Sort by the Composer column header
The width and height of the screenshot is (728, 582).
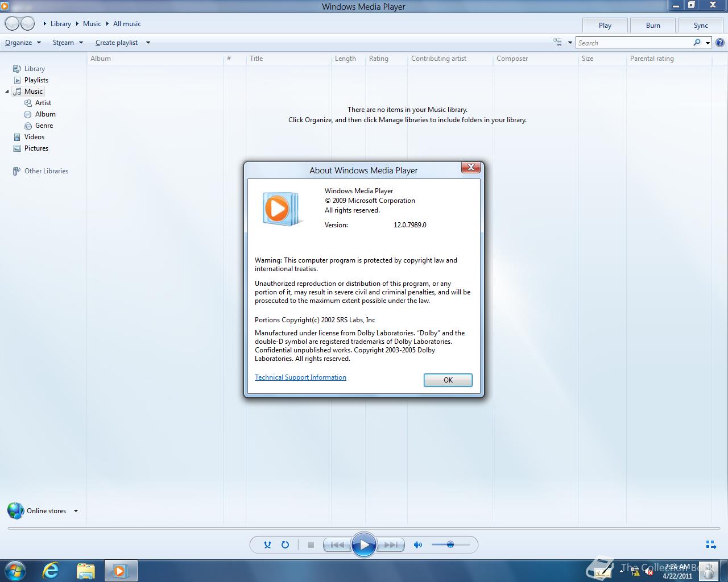point(535,59)
